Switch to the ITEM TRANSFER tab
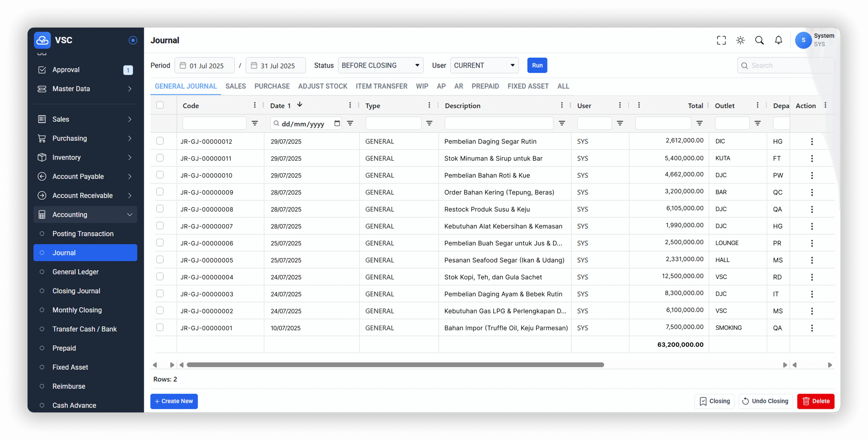 381,86
